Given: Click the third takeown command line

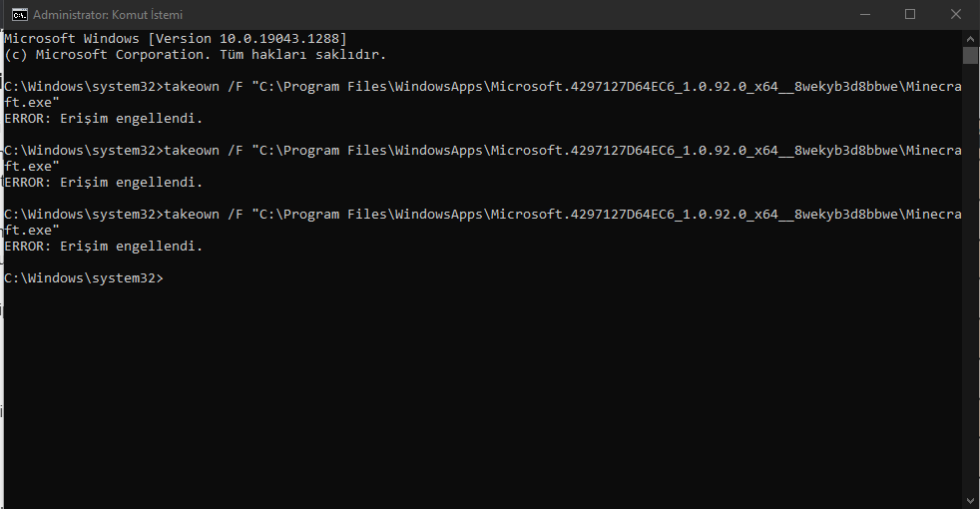Looking at the screenshot, I should tap(479, 215).
